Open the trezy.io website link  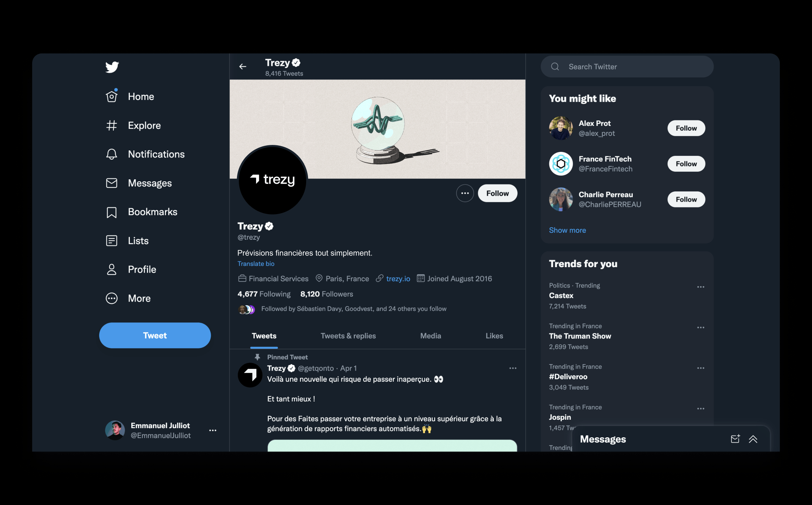(398, 279)
